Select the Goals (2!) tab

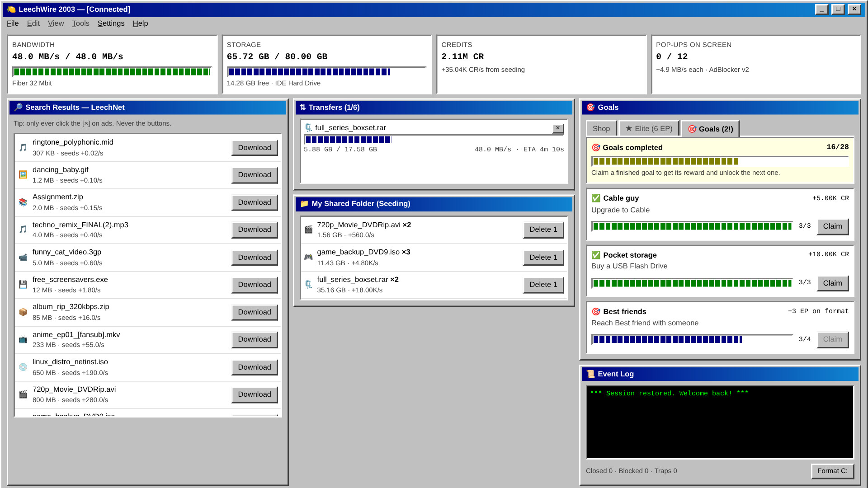tap(710, 129)
